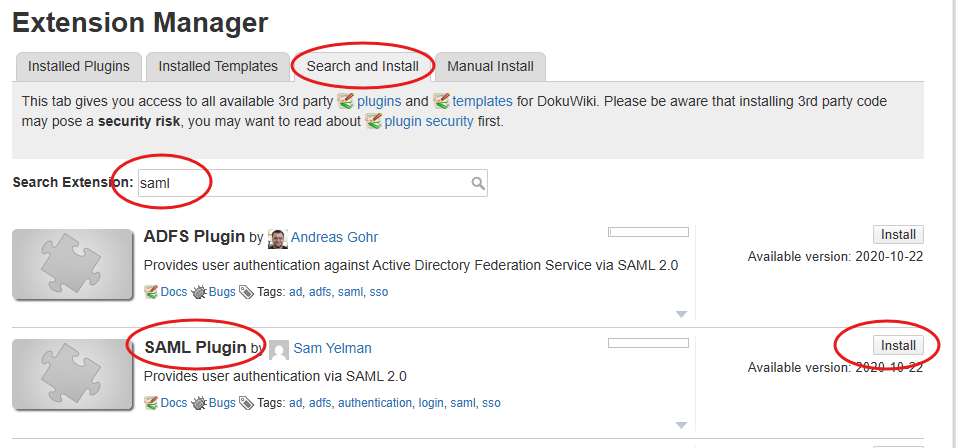
Task: Click ADFS Plugin puzzle piece thumbnail
Action: [x=72, y=264]
